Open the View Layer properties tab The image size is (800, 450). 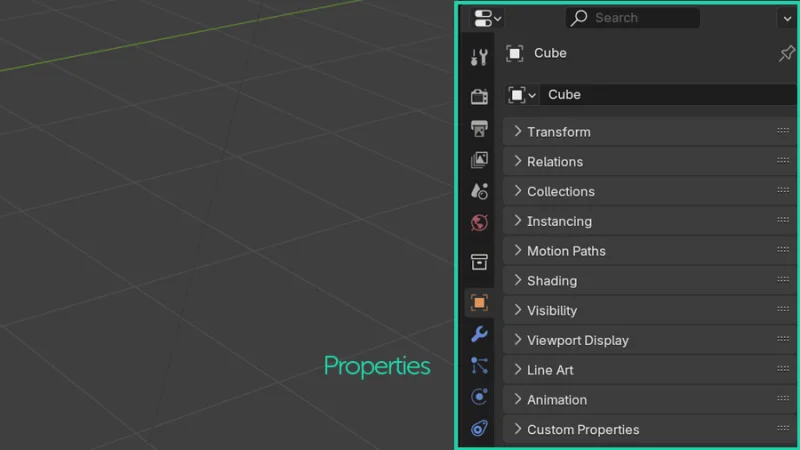click(479, 160)
